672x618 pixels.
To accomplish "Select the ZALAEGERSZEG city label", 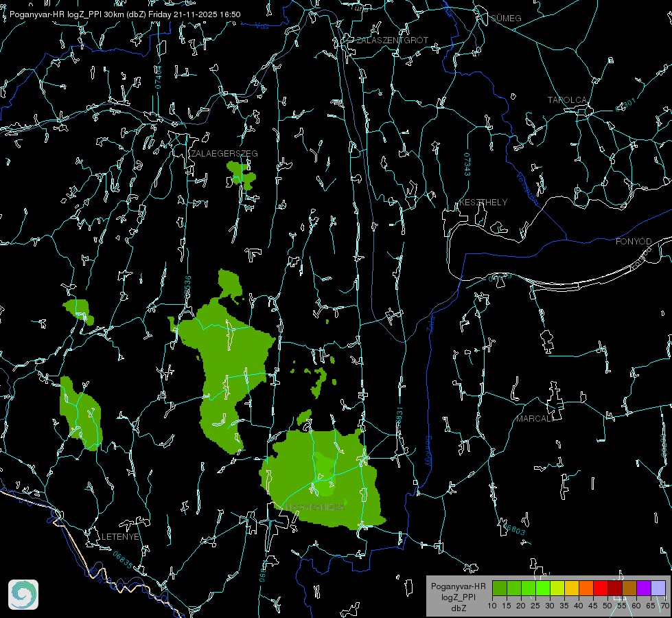I will tap(224, 154).
